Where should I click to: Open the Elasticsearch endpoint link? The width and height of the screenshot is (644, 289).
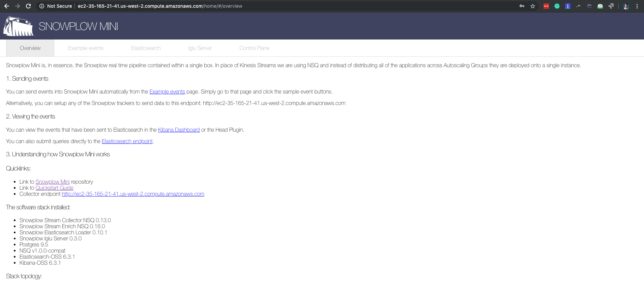[127, 141]
